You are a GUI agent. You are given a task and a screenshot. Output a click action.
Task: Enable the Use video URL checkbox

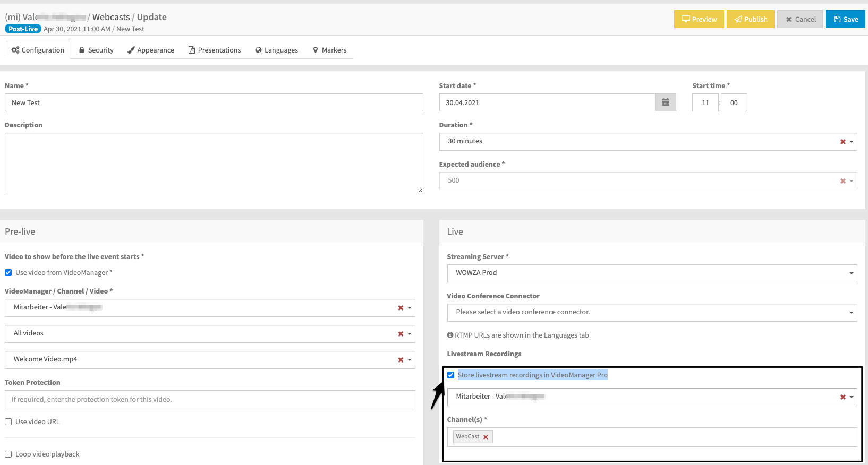point(8,421)
